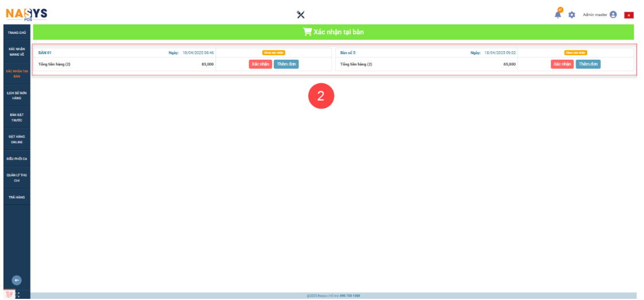
Task: Select Bàn Đặt Trước sidebar item
Action: point(17,117)
